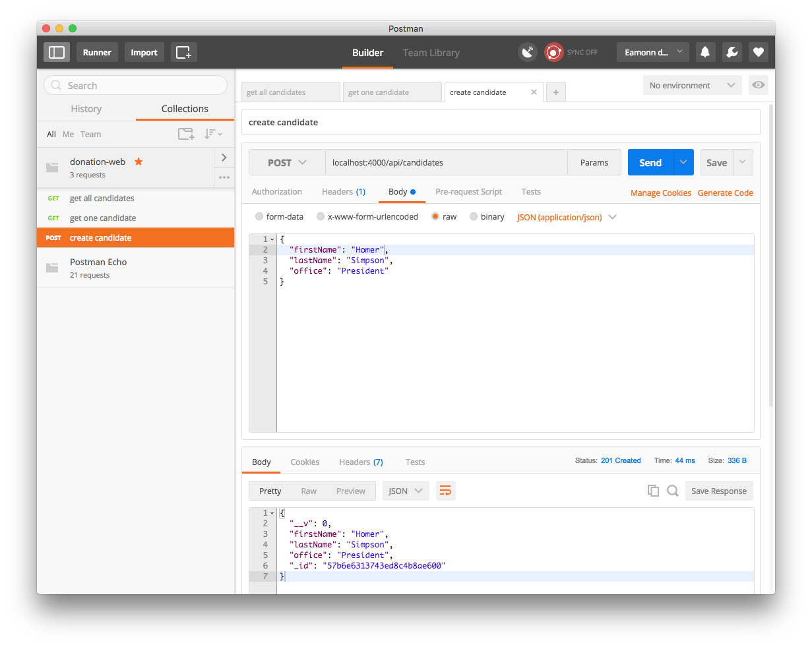This screenshot has width=812, height=647.
Task: Open new window icon in toolbar
Action: point(184,52)
